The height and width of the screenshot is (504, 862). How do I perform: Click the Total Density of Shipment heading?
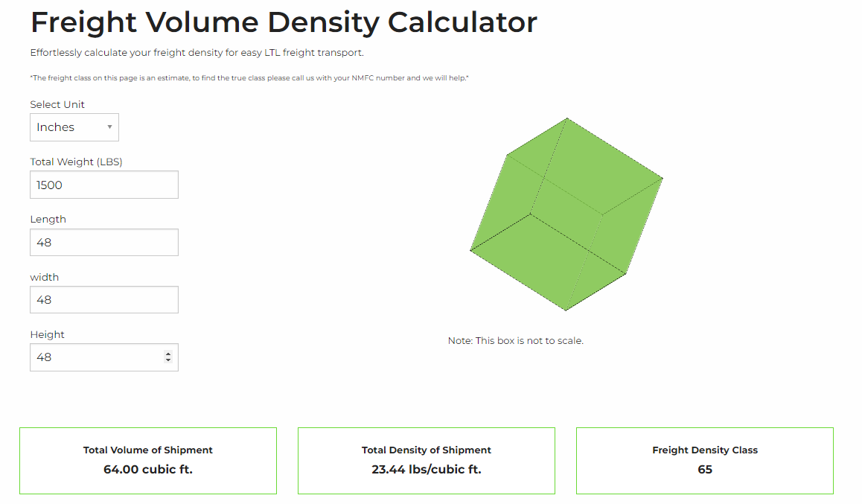(x=427, y=450)
